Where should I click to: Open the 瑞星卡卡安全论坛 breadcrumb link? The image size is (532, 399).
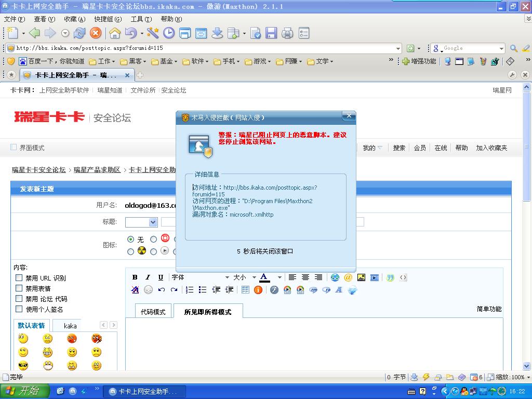point(38,170)
